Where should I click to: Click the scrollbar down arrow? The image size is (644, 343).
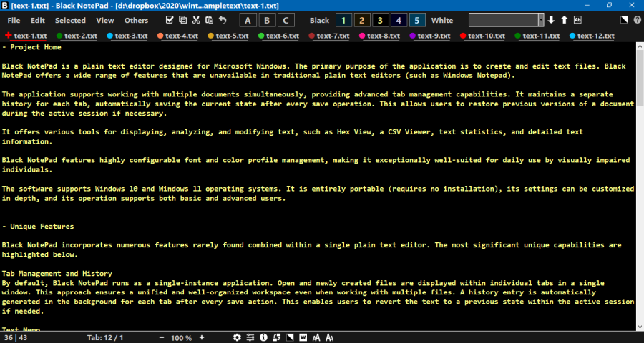[640, 327]
